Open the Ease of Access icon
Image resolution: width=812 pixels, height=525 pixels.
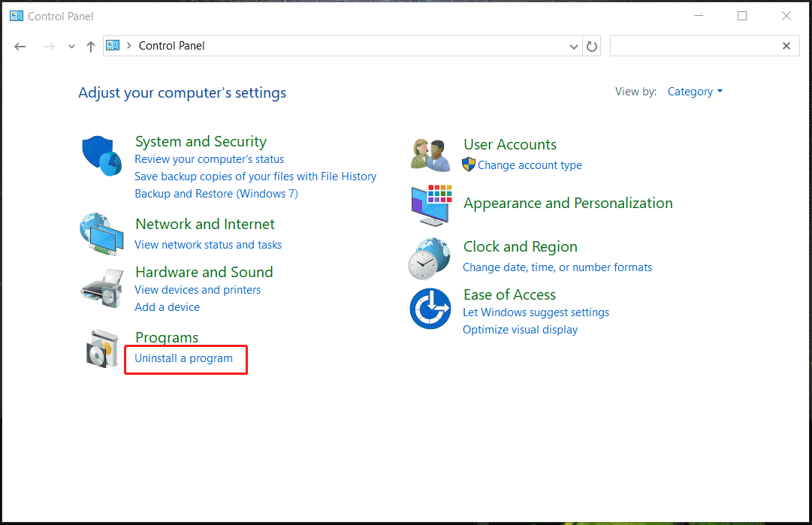430,308
